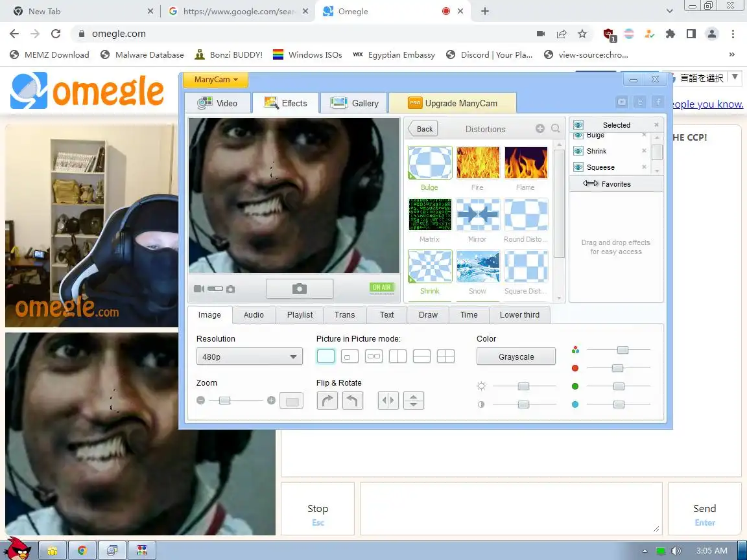Open the search icon in Distortions header
Viewport: 747px width, 560px height.
[556, 128]
